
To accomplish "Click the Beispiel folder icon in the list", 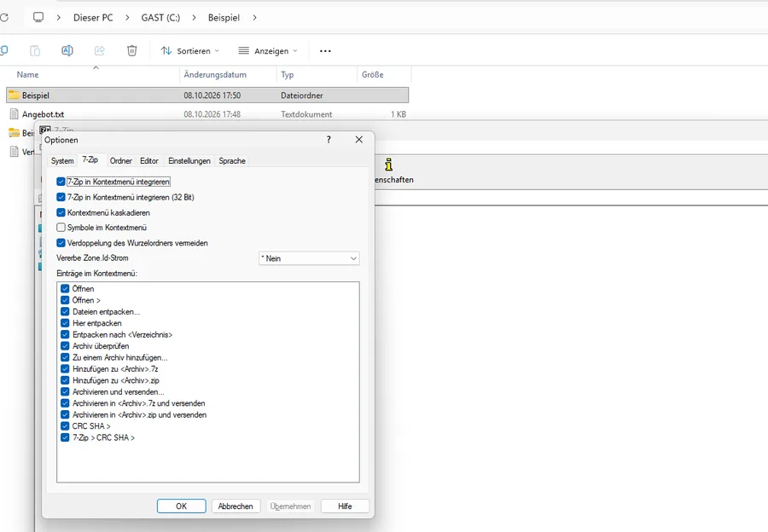I will pos(15,95).
